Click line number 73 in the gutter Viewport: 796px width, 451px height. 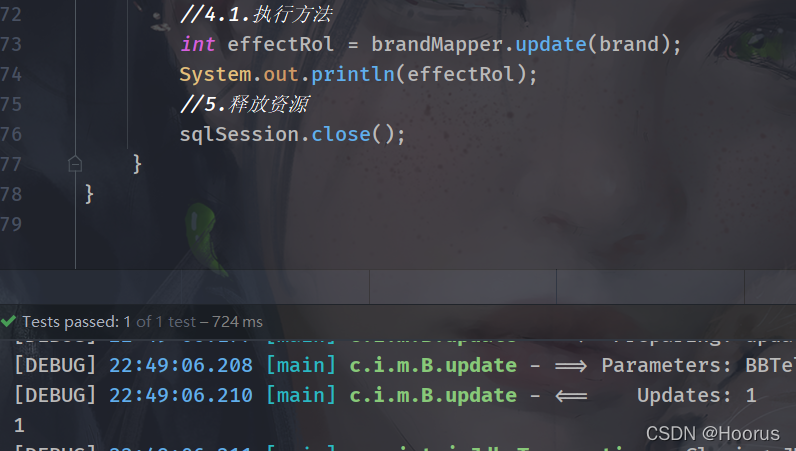11,44
